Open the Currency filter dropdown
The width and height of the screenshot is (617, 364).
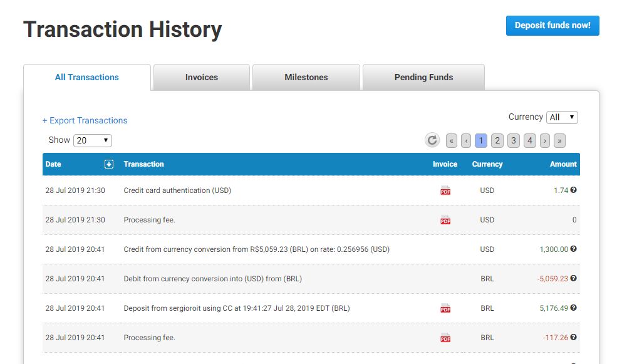[x=562, y=117]
